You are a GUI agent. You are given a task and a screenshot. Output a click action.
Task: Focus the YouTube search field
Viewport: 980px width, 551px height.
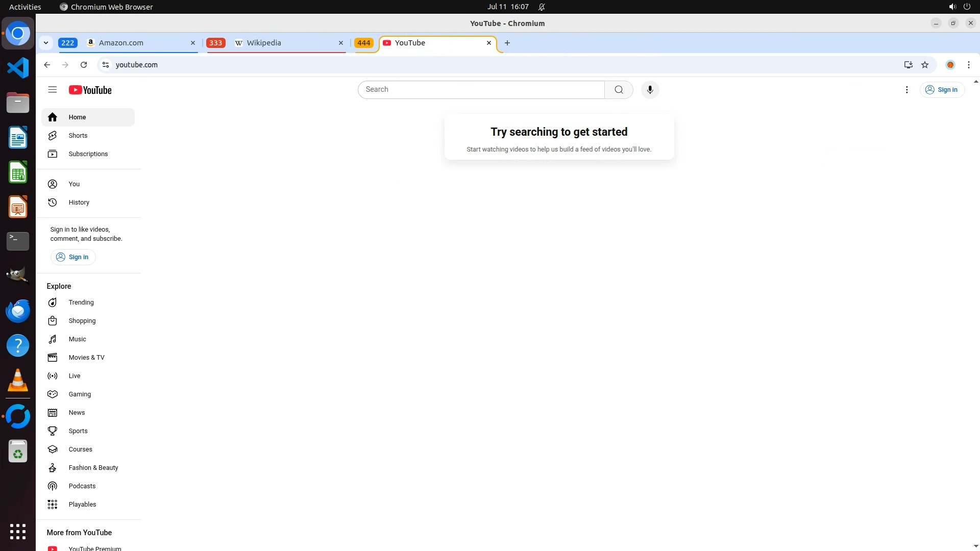tap(481, 90)
